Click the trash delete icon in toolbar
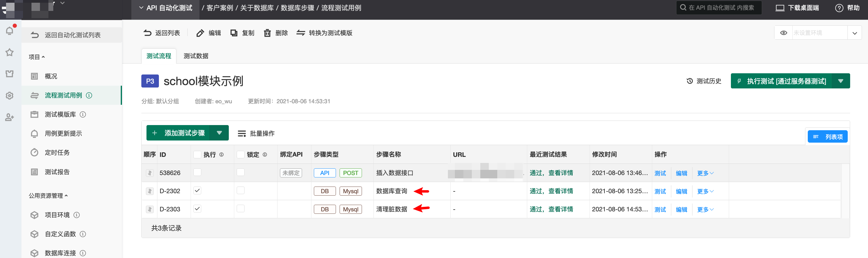The width and height of the screenshot is (868, 258). click(x=267, y=33)
